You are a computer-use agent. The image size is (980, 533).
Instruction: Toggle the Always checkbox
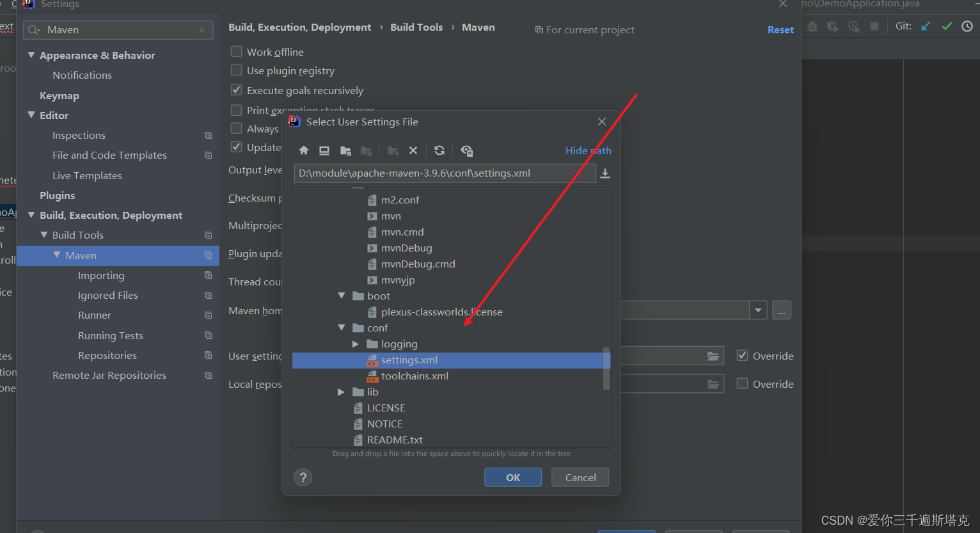[236, 128]
